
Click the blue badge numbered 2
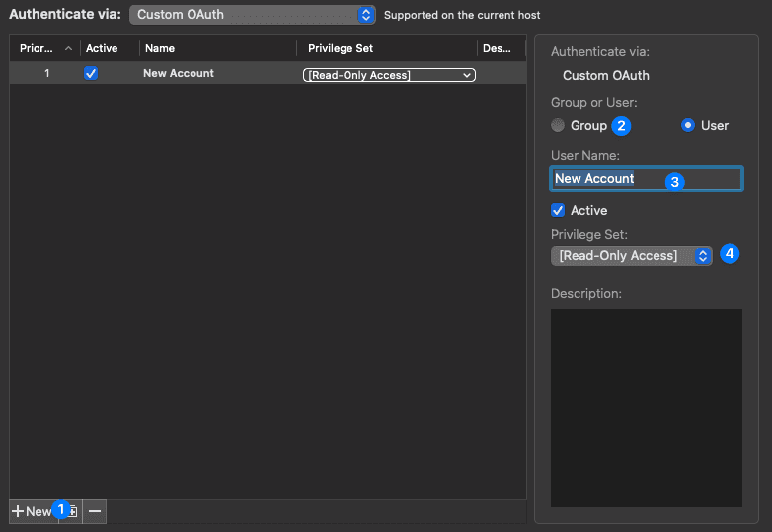(621, 125)
